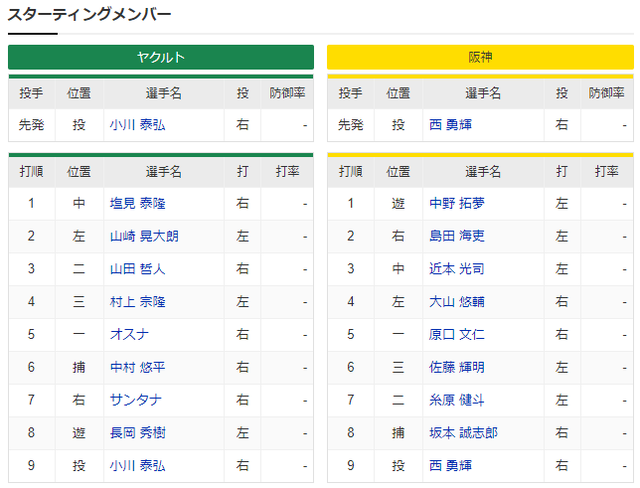Open 小川 泰弘 link in Yakult batting order 9
The image size is (640, 488).
click(x=138, y=466)
